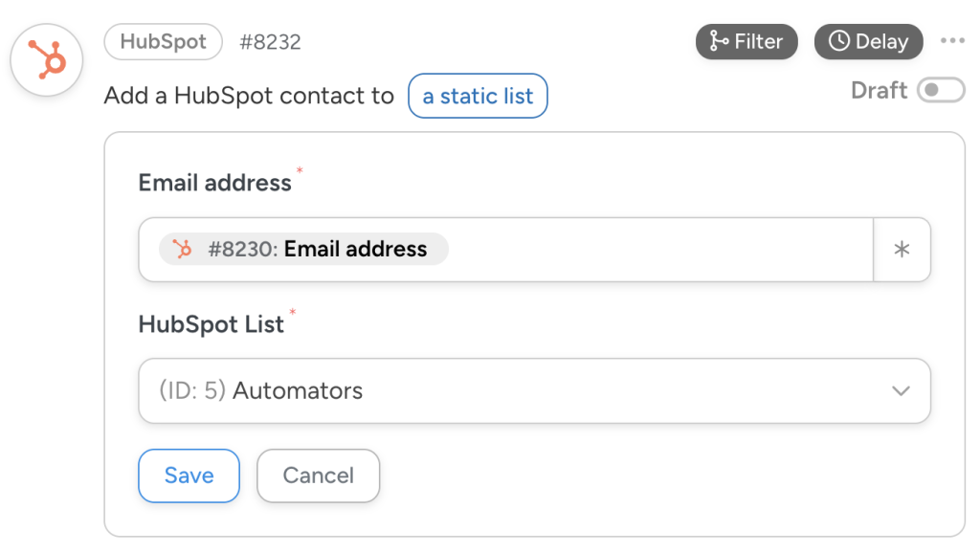Click the "#8230: Email address" token
Viewport: 980px width, 553px height.
(x=303, y=249)
